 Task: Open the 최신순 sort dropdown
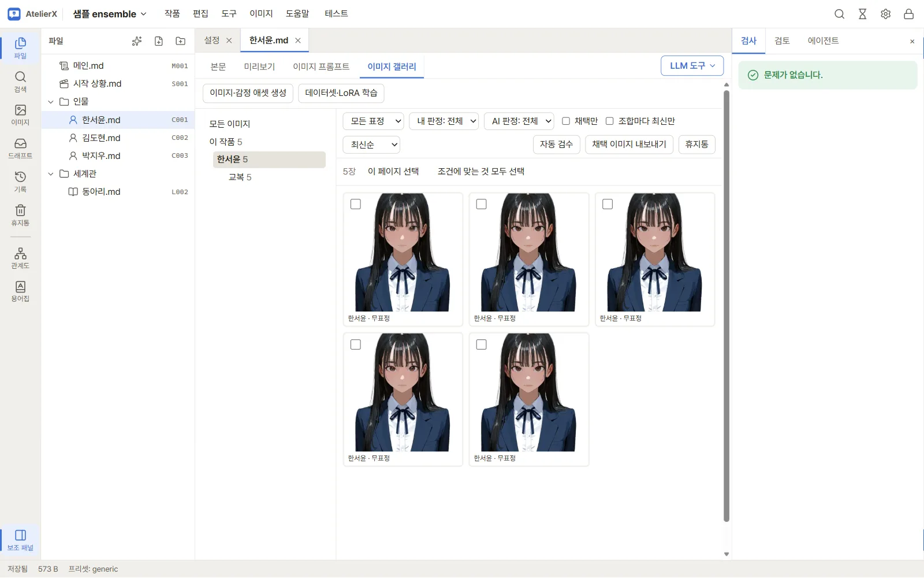pos(371,144)
